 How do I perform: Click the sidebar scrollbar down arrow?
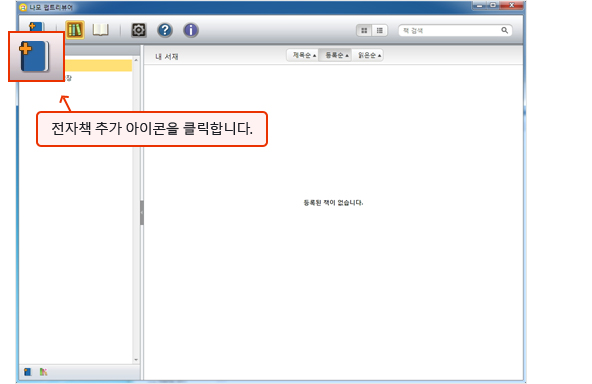(x=136, y=360)
